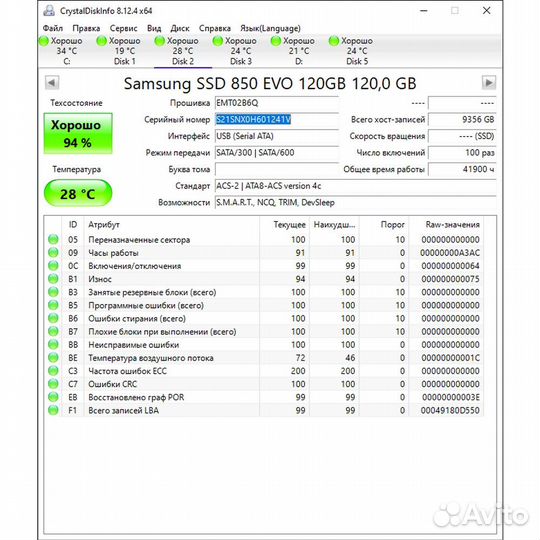Click the highlighted serial number field
This screenshot has width=540, height=540.
pos(277,120)
